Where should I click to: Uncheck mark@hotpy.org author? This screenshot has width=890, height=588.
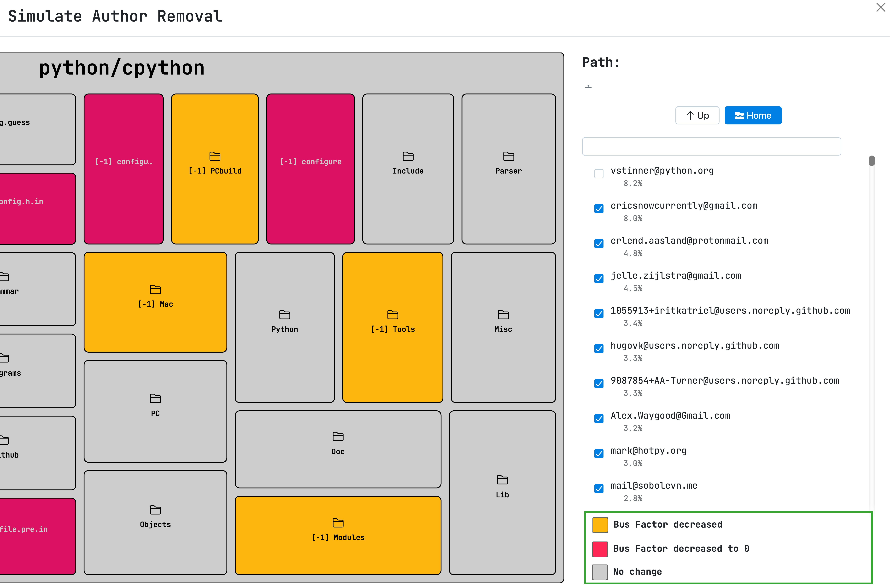[x=599, y=454]
